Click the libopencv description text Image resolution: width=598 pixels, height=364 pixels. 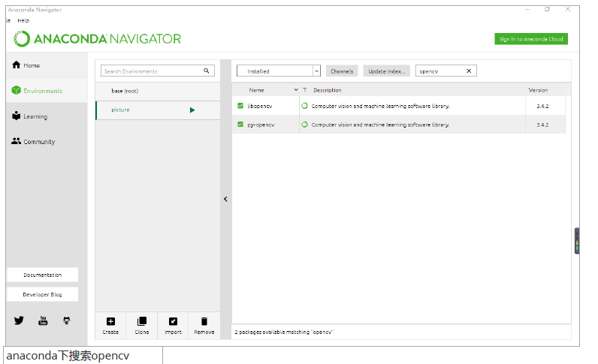pos(381,106)
